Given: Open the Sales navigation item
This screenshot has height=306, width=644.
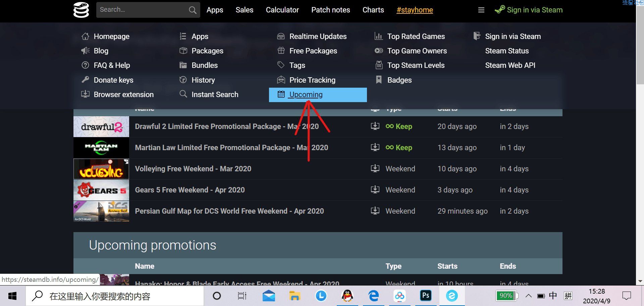Looking at the screenshot, I should (x=244, y=10).
